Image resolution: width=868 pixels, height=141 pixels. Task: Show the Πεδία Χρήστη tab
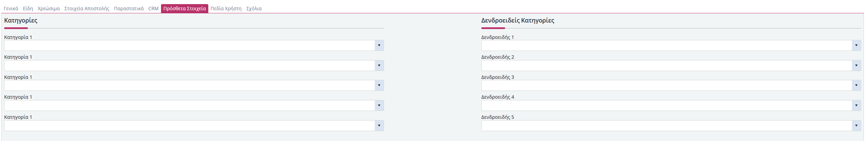tap(226, 9)
